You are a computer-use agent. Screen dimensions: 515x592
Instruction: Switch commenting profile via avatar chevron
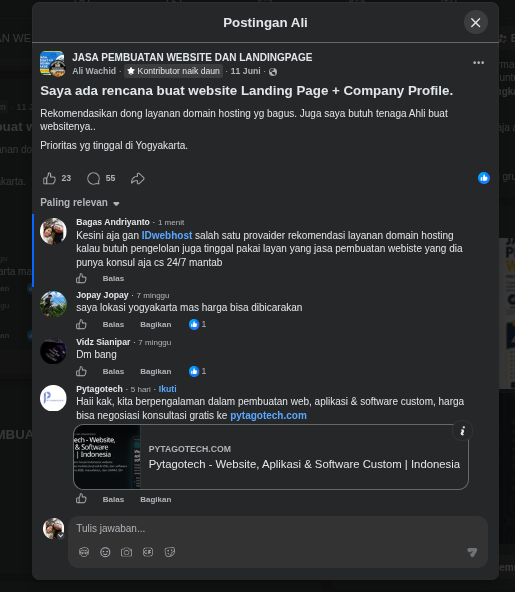[60, 535]
